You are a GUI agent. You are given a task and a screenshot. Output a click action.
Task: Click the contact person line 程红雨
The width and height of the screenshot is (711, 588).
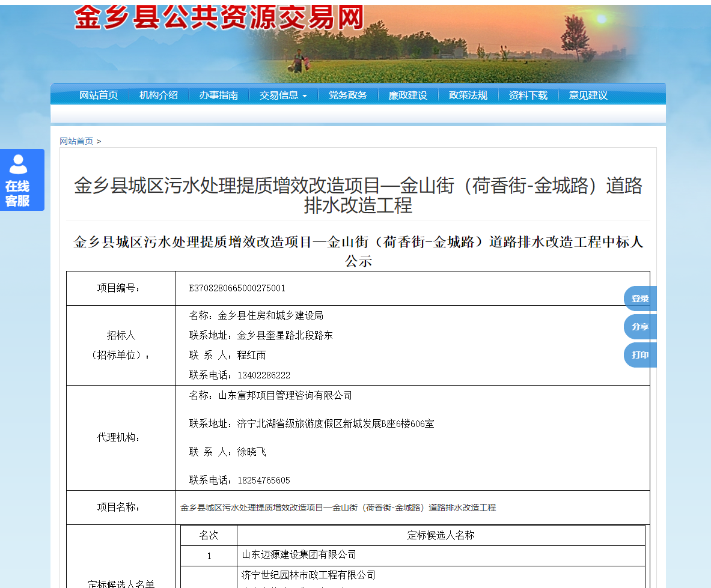[x=228, y=355]
